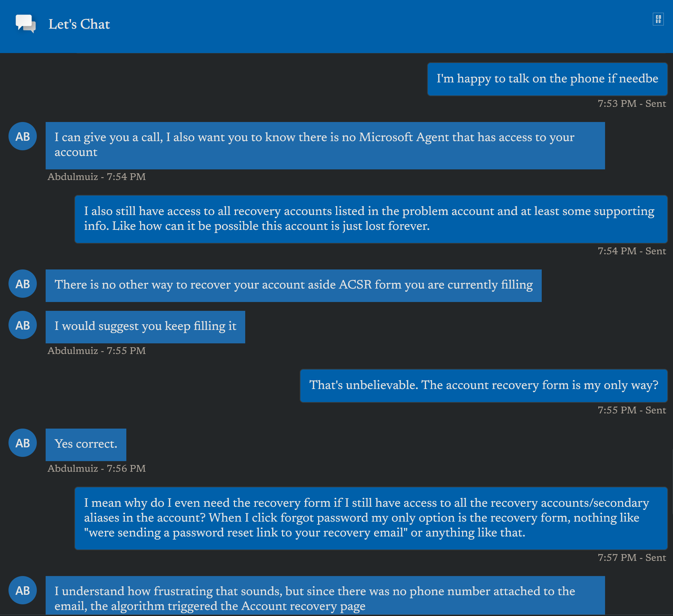Screen dimensions: 673x616
Task: Click AB avatar beside 'I can give you a call'
Action: tap(23, 136)
